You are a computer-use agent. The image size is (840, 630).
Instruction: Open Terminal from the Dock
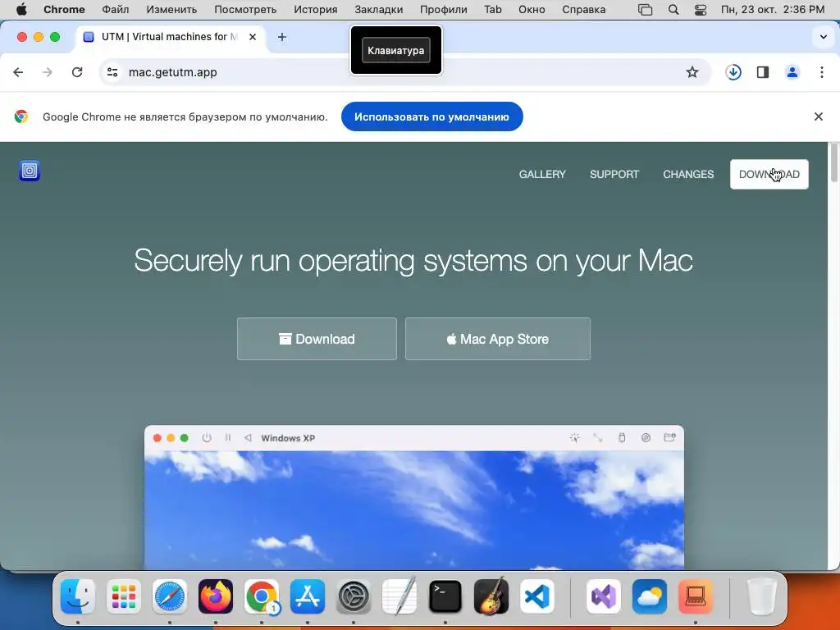point(445,596)
